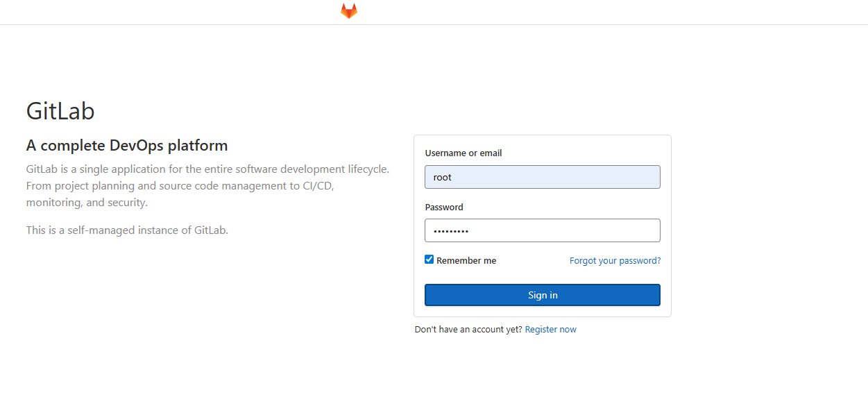868x406 pixels.
Task: Click the Username or email label
Action: [x=463, y=153]
